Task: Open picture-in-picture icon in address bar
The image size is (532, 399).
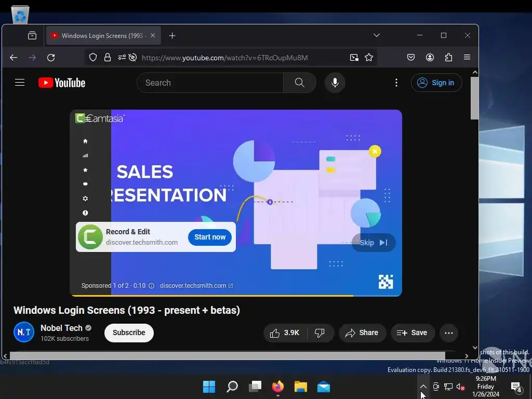Action: point(354,58)
